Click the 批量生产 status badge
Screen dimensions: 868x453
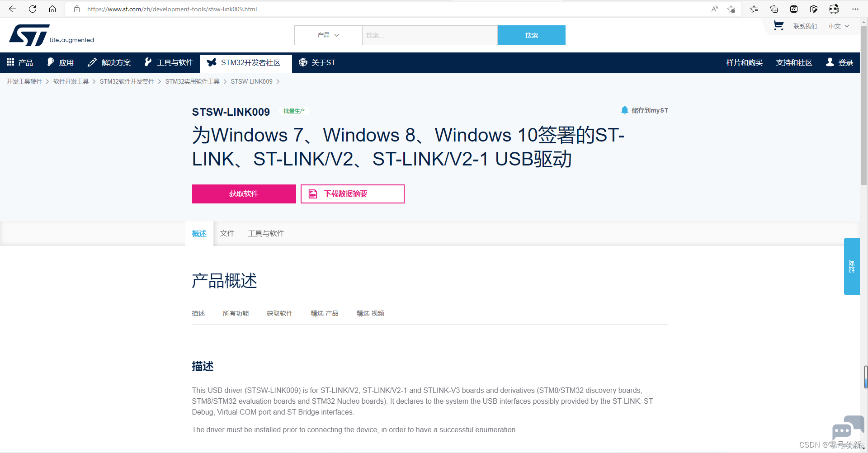[294, 111]
